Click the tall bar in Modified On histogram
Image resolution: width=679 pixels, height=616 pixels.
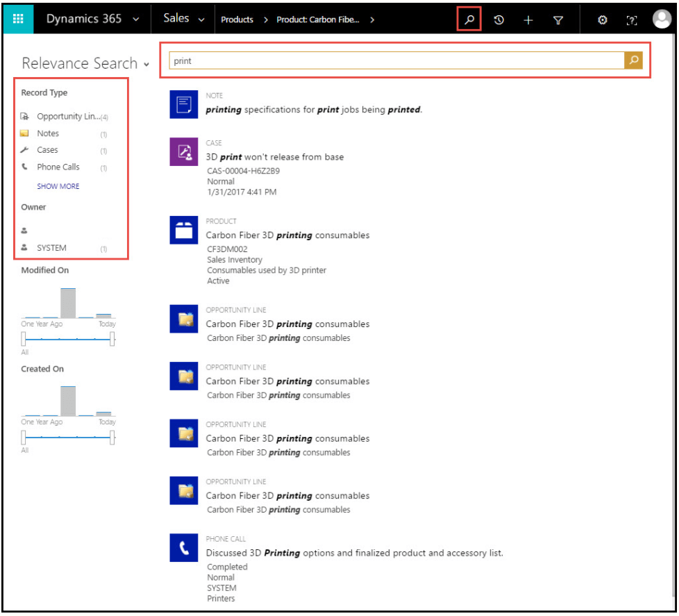click(68, 303)
